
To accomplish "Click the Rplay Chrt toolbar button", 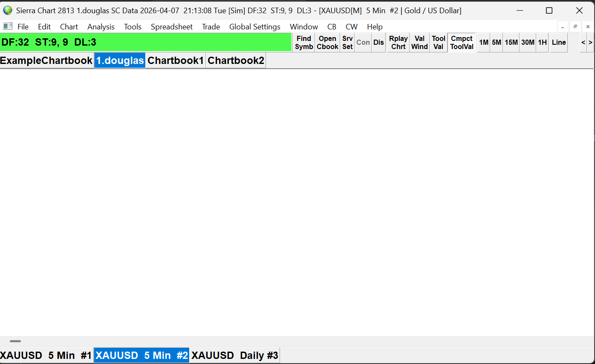I will point(399,43).
